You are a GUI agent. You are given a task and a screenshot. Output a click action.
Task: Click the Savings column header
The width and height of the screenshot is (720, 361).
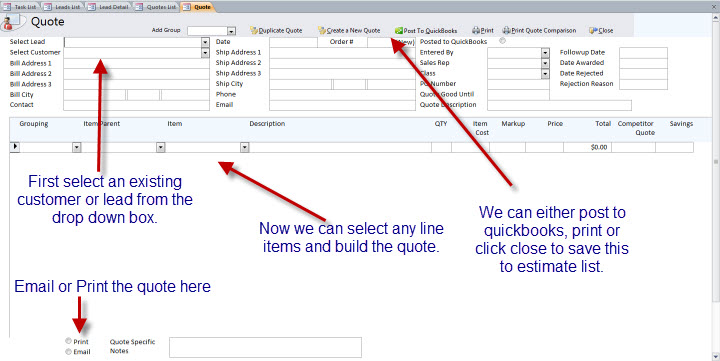pyautogui.click(x=681, y=124)
